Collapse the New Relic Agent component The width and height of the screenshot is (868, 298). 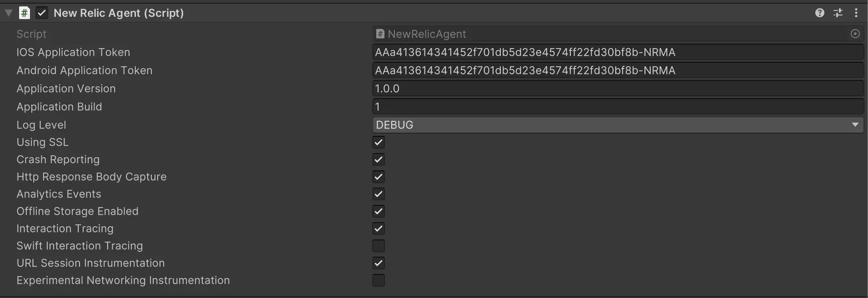point(9,13)
